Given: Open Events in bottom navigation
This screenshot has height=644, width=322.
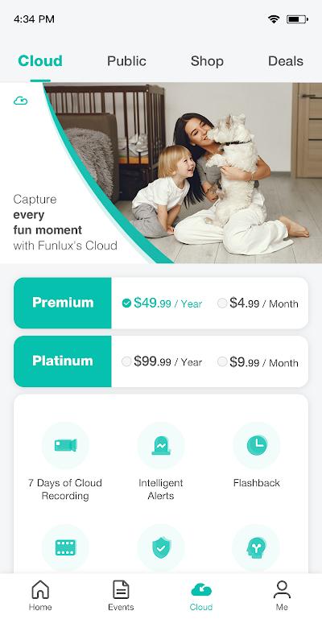Looking at the screenshot, I should tap(121, 595).
